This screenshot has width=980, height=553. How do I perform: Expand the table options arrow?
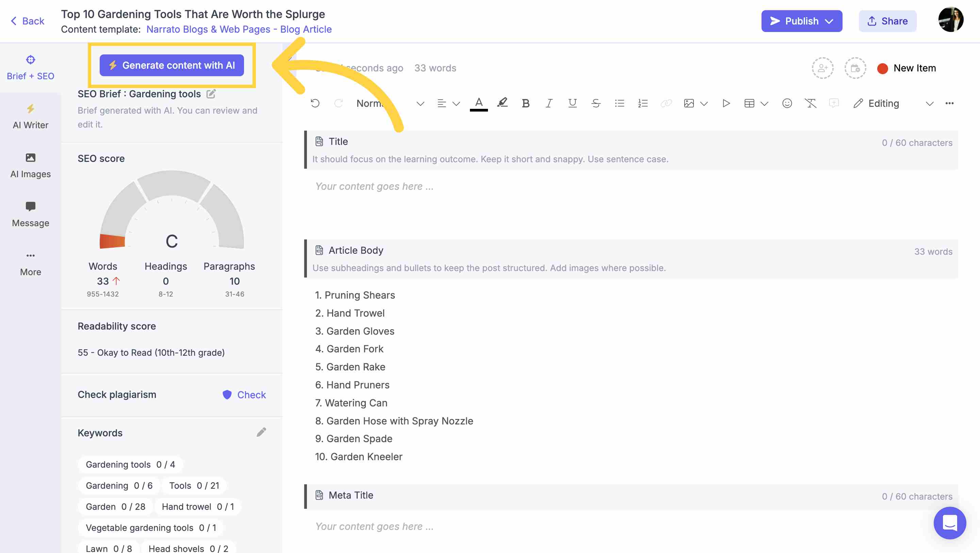coord(764,103)
